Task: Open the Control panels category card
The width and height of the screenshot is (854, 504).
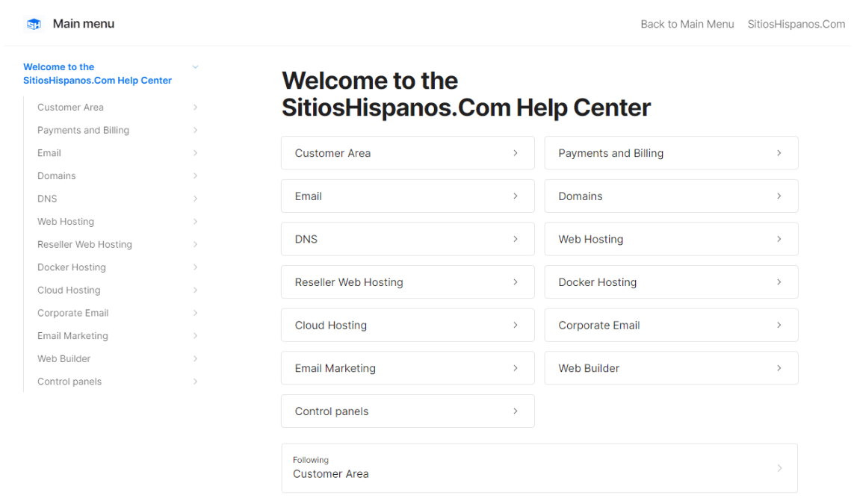Action: (408, 411)
